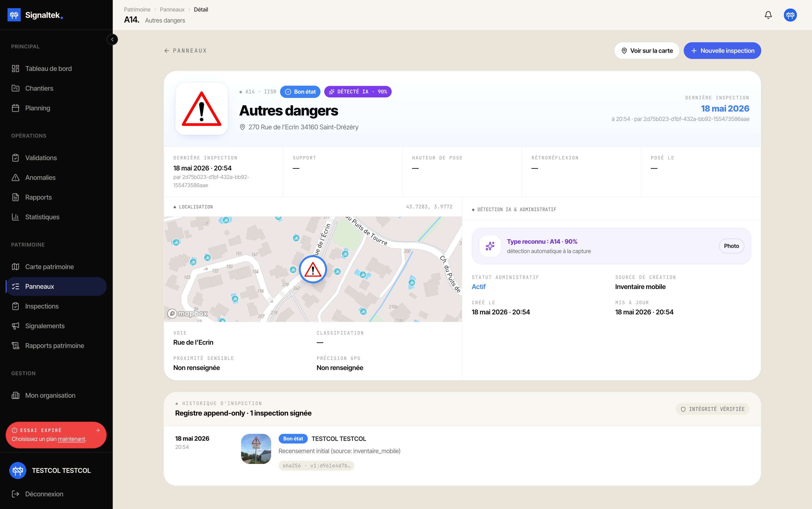Click the arrow on Essai expiré banner
Image resolution: width=812 pixels, height=509 pixels.
point(98,430)
